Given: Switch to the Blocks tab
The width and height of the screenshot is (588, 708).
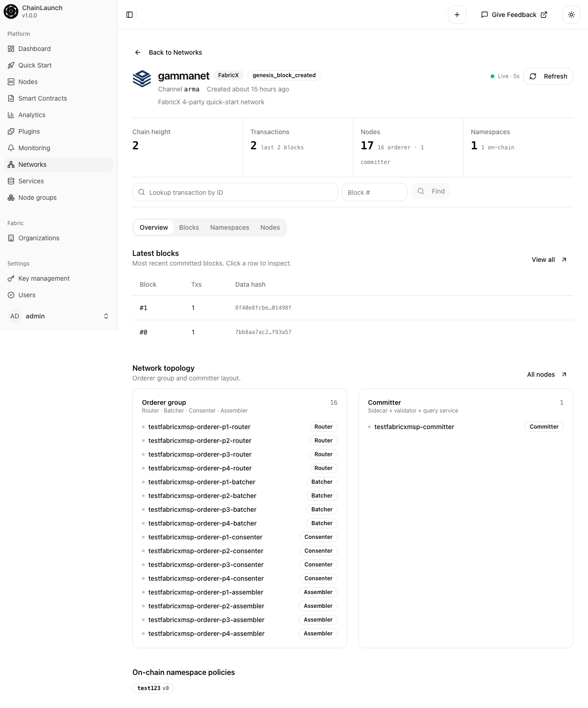Looking at the screenshot, I should click(189, 227).
